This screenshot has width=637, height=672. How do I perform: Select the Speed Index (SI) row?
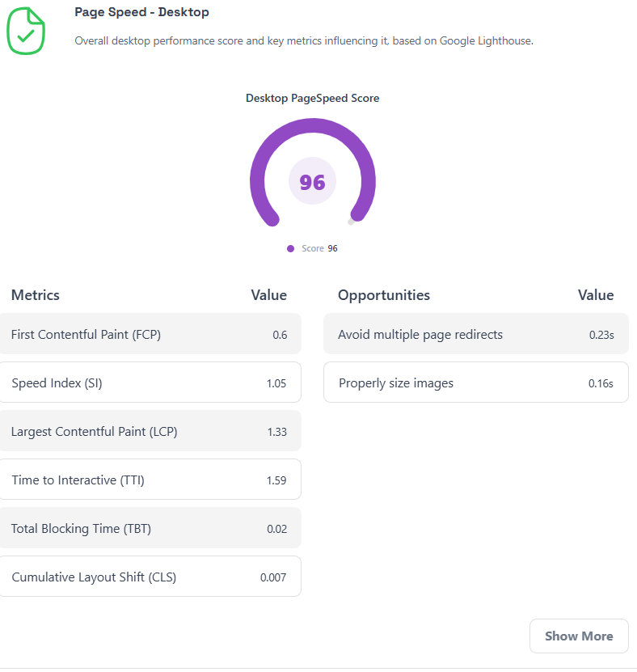[x=150, y=382]
